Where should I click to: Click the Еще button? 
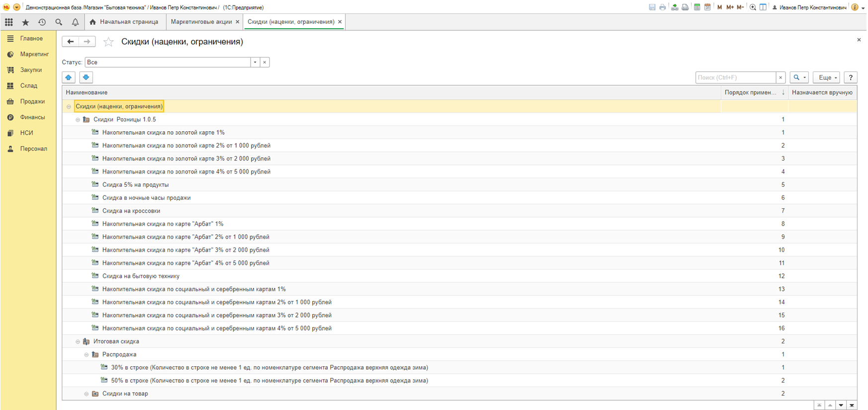[x=826, y=78]
